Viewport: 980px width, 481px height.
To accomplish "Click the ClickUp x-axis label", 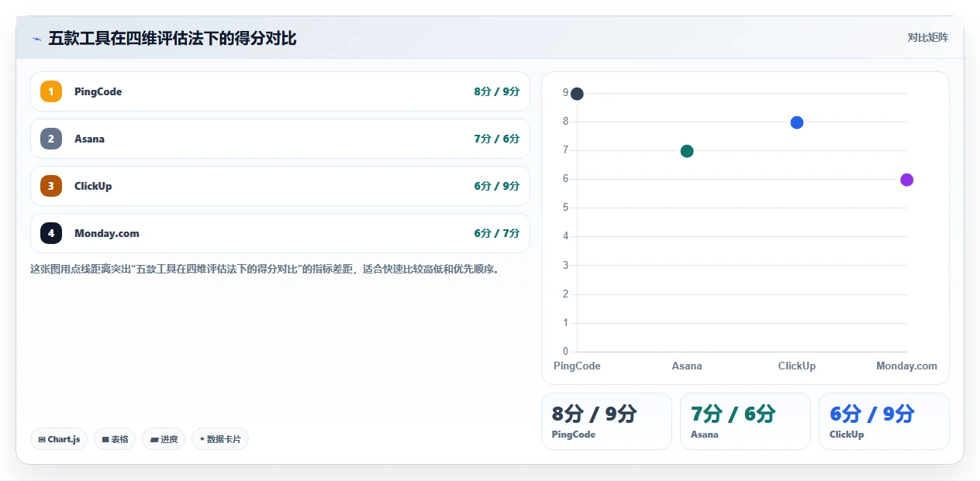I will (x=797, y=366).
